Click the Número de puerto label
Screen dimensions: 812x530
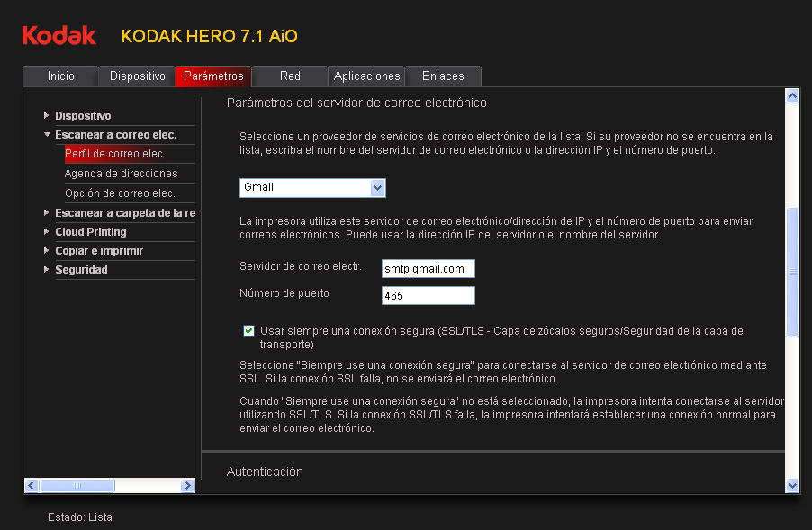pos(284,293)
